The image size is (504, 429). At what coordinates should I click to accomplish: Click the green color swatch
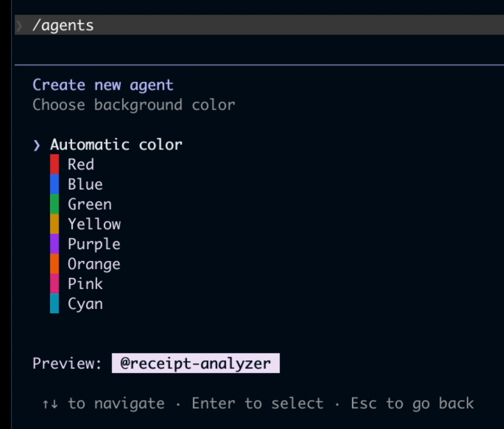click(55, 204)
